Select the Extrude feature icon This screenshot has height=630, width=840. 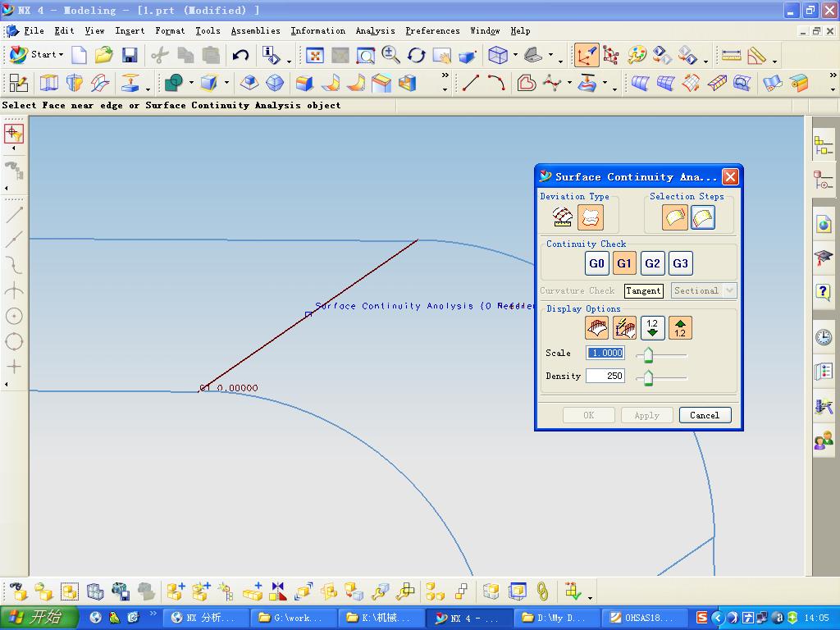pyautogui.click(x=48, y=83)
